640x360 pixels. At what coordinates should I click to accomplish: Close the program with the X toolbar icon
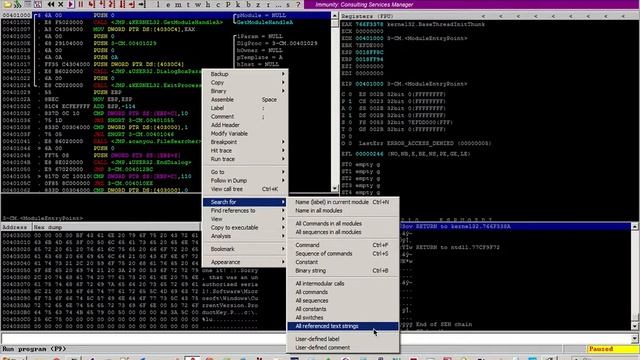[60, 4]
